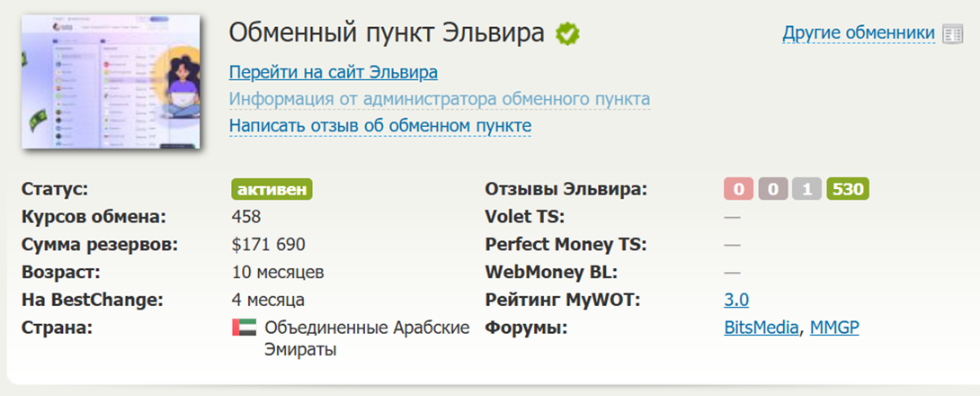Click the red negative reviews badge

click(738, 190)
